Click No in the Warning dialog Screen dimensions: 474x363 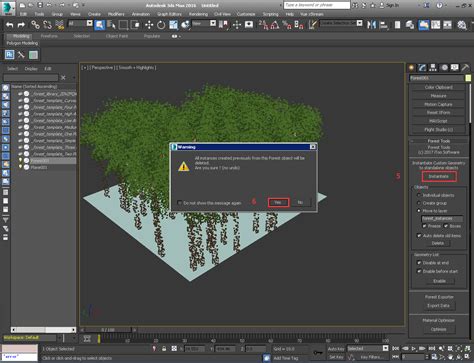pos(301,202)
